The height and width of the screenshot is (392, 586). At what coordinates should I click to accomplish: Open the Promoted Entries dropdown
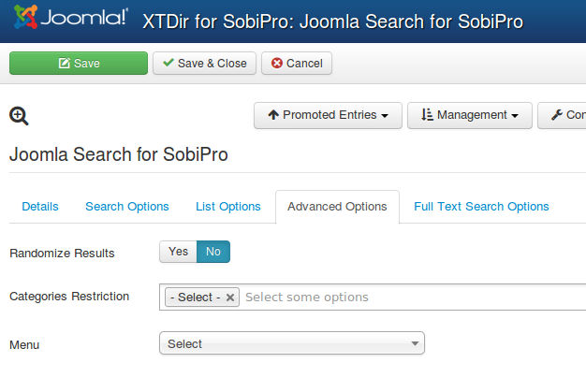[x=329, y=115]
